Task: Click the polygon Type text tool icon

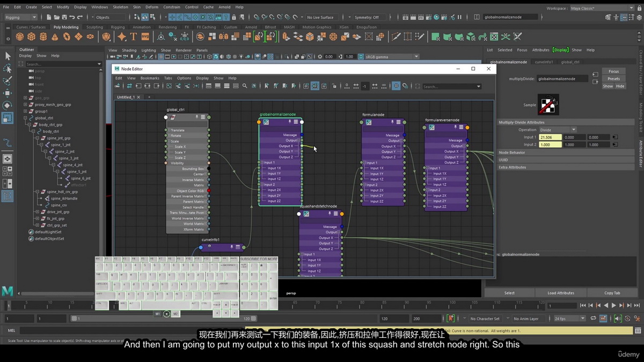Action: [134, 37]
